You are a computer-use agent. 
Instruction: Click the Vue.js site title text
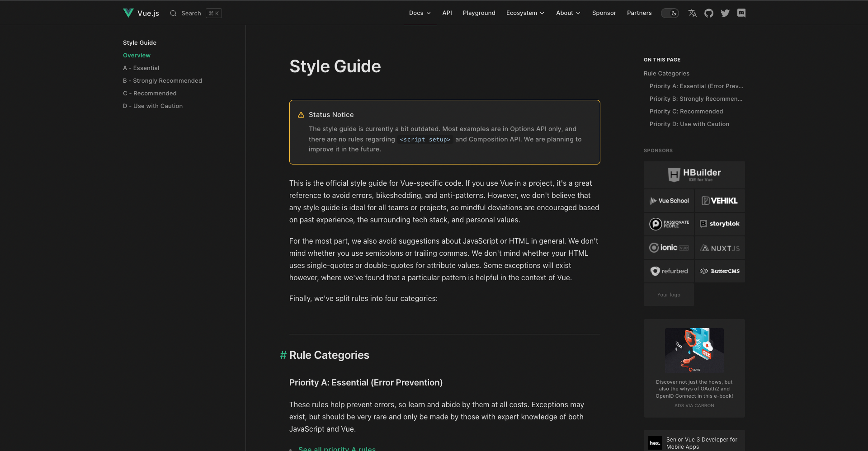pos(148,14)
